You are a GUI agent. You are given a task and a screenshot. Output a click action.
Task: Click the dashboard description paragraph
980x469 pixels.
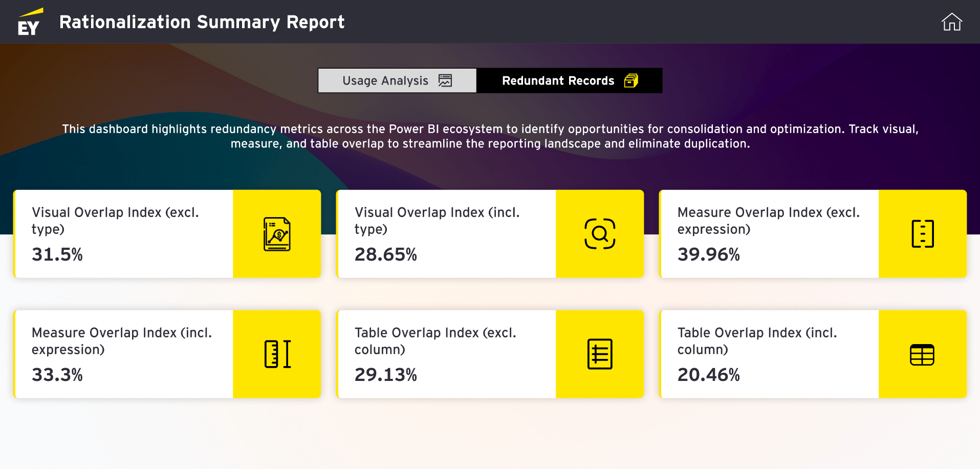coord(490,136)
